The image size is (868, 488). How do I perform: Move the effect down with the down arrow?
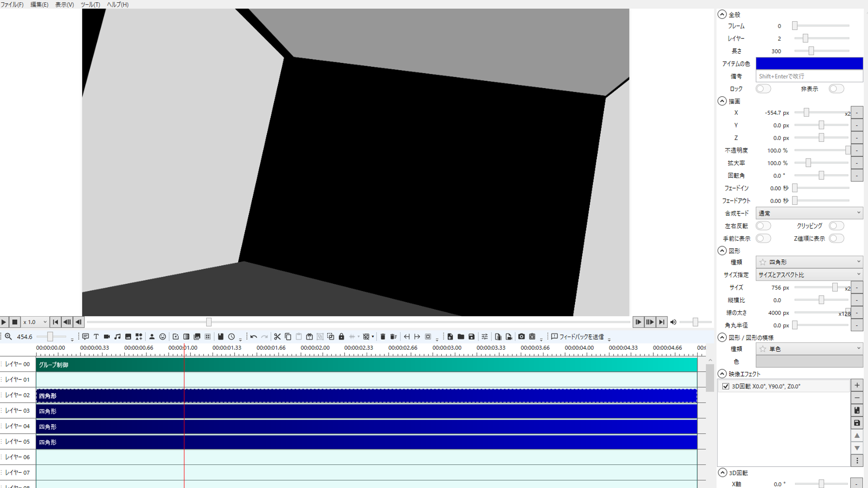(x=857, y=448)
